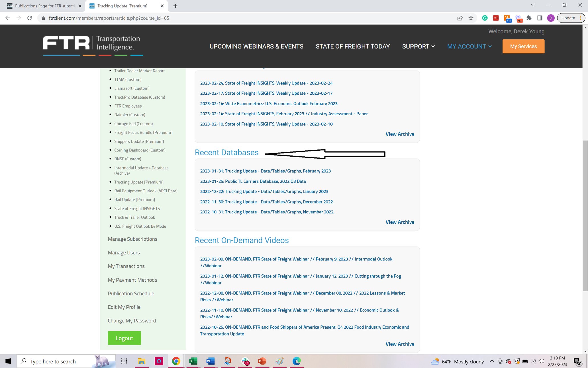
Task: Click the Extensions puzzle piece icon
Action: pyautogui.click(x=529, y=18)
